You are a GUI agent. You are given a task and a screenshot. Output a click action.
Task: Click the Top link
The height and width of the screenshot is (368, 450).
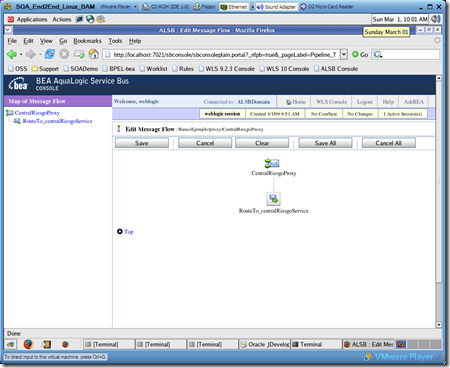[x=129, y=232]
